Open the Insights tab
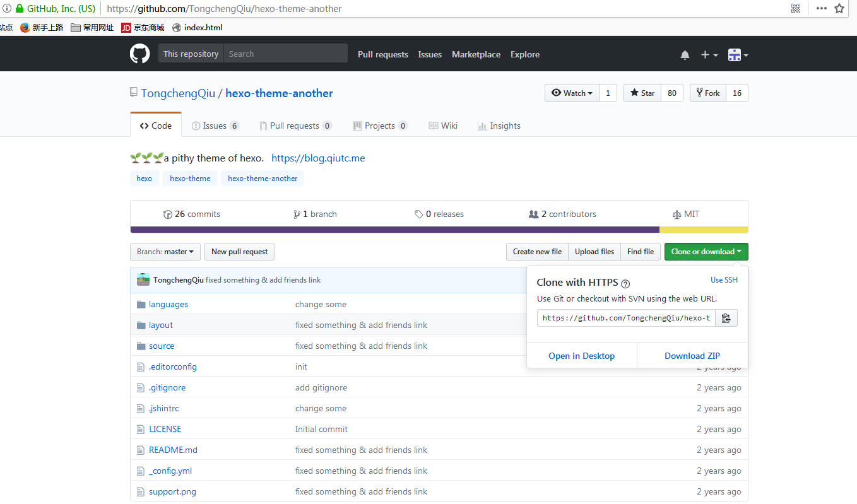This screenshot has height=504, width=857. pos(499,126)
